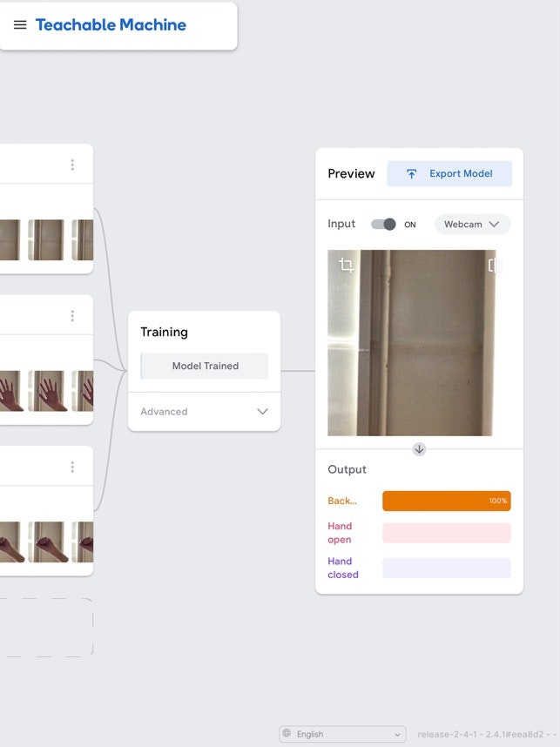The image size is (560, 747).
Task: Open options menu of open-hand class card
Action: pyautogui.click(x=72, y=316)
